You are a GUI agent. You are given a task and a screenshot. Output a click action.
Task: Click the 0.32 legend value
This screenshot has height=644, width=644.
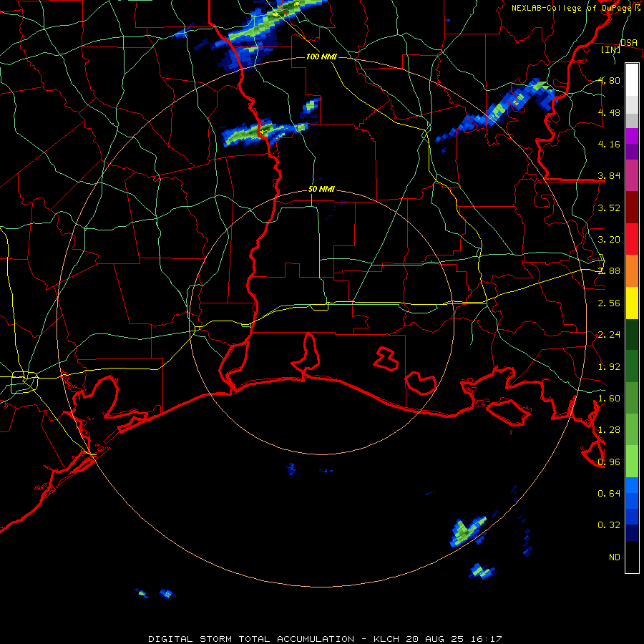[609, 525]
